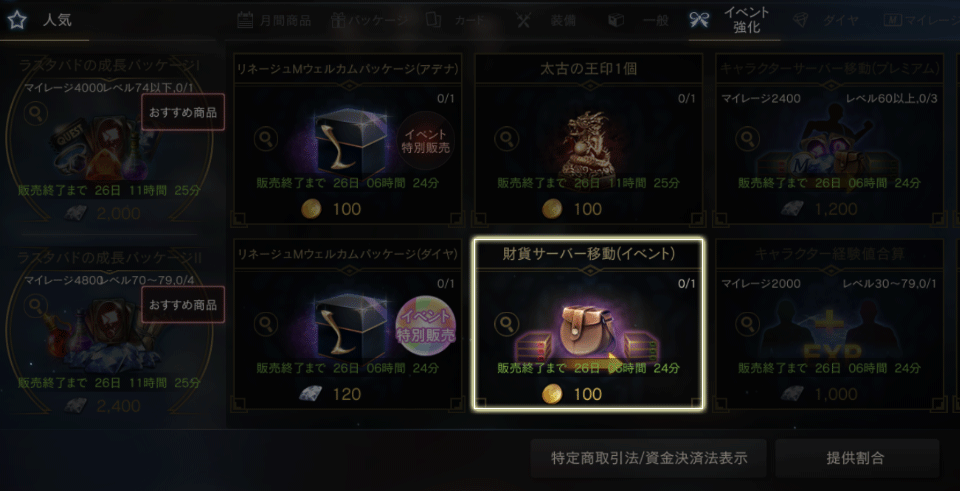Click magnifier on 財貨サーバー移動(イベント) item
This screenshot has height=491, width=960.
coord(507,324)
